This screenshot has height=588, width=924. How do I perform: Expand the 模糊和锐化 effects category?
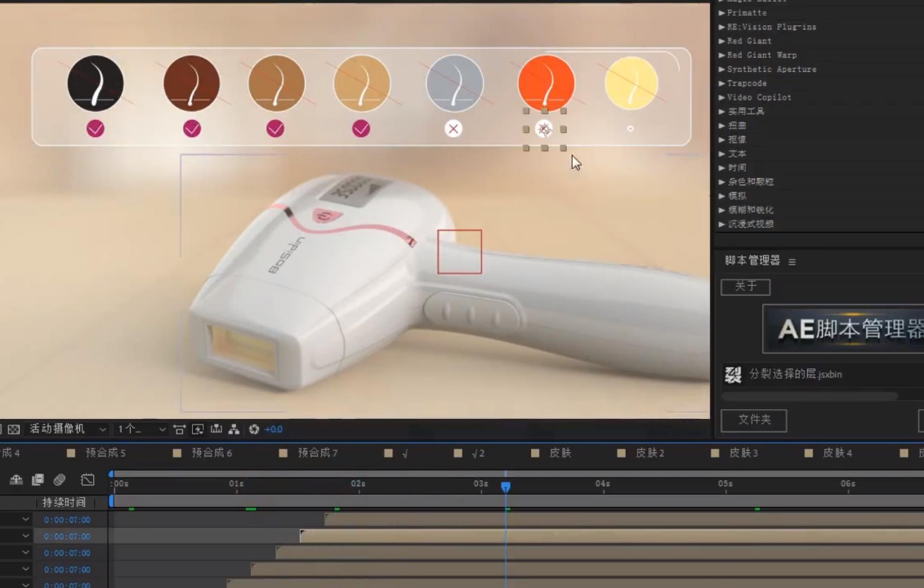coord(721,210)
